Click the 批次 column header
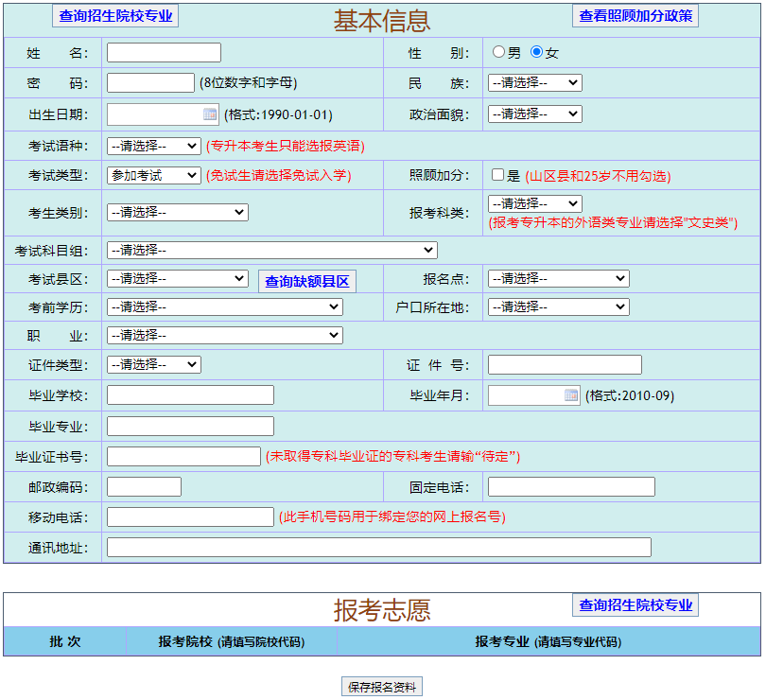This screenshot has height=700, width=766. tap(65, 641)
